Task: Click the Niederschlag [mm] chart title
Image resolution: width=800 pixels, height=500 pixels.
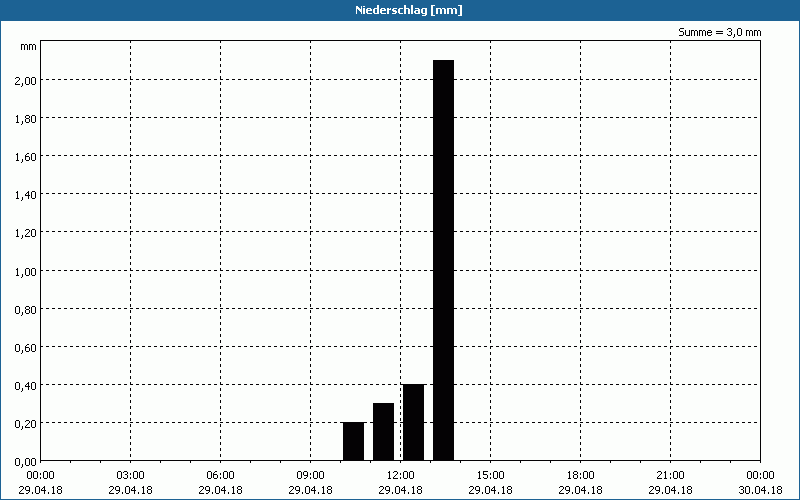Action: coord(409,10)
